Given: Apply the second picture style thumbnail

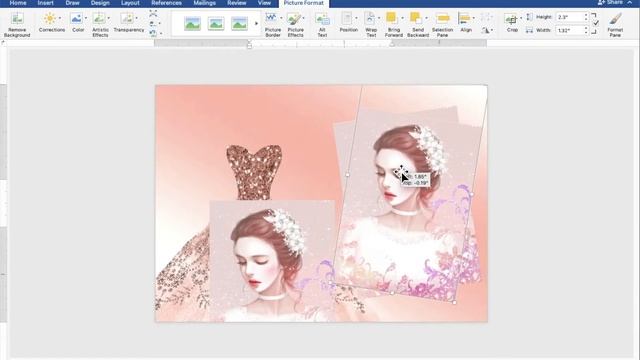Looking at the screenshot, I should coord(216,24).
